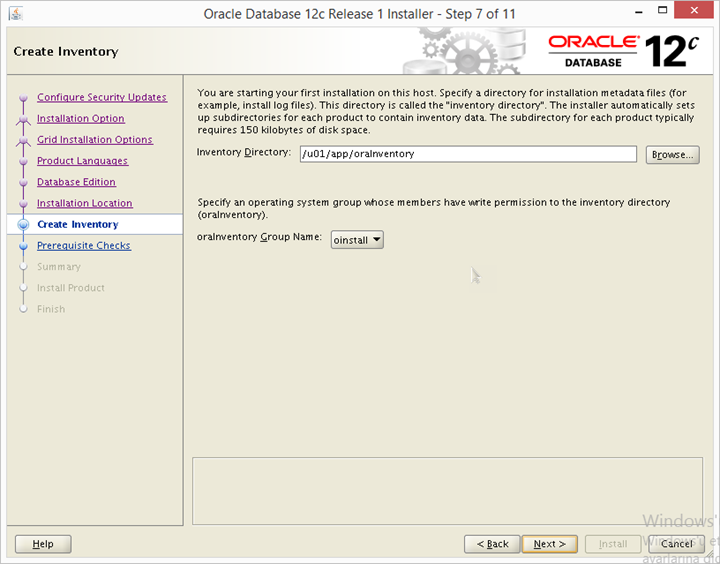Click the Installation Location bullet icon
The height and width of the screenshot is (564, 720).
pos(23,203)
